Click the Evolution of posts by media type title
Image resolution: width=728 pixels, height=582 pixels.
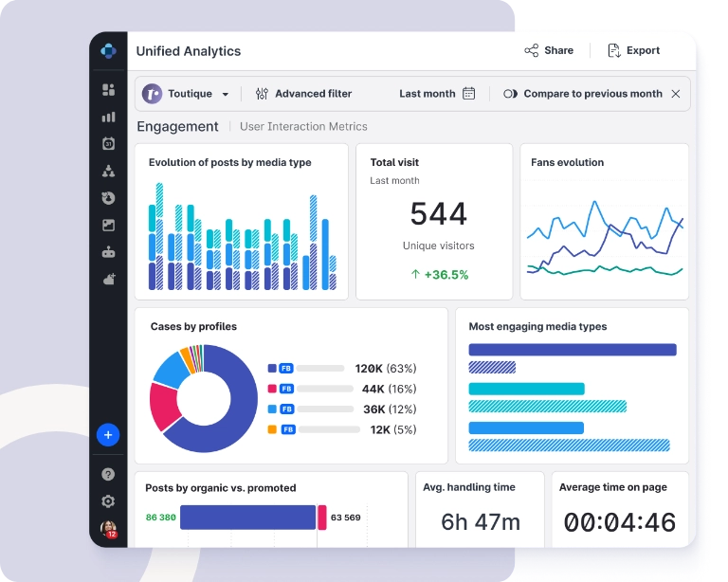coord(229,162)
